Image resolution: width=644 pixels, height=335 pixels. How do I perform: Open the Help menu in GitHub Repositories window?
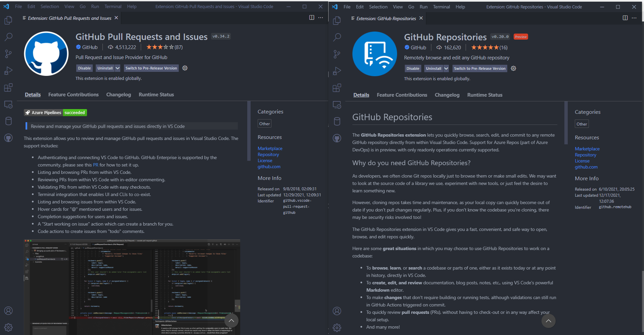tap(460, 7)
